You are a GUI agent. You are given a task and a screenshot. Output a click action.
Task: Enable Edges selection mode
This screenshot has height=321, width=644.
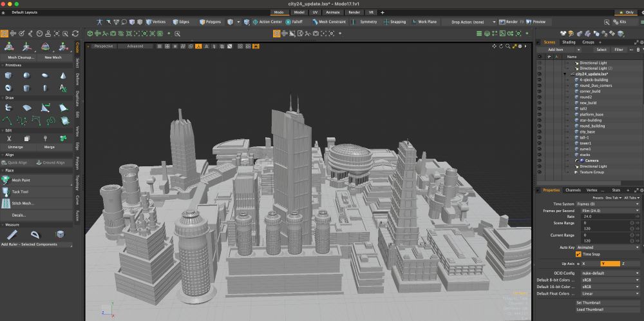tap(180, 22)
